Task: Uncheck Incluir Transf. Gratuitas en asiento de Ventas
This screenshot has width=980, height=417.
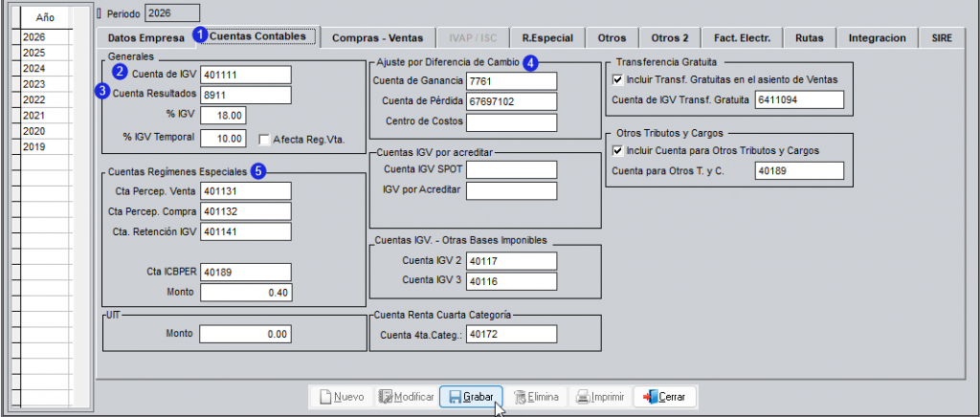Action: [x=618, y=80]
